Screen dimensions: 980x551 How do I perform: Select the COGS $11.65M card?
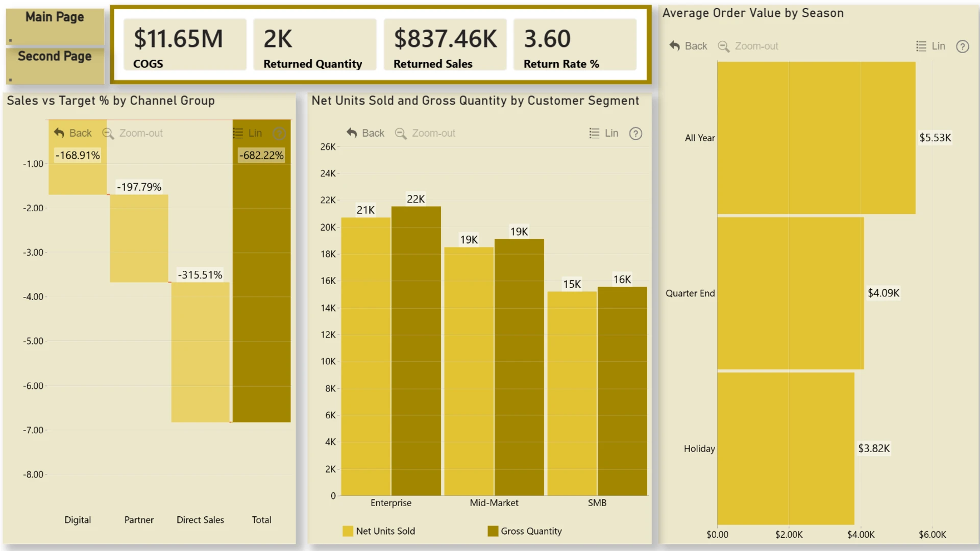click(185, 44)
